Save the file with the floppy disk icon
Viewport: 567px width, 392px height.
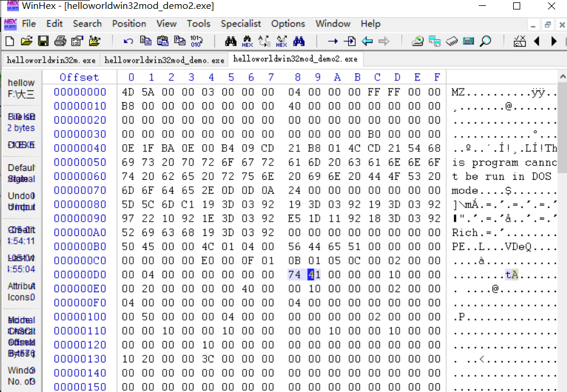click(x=43, y=41)
